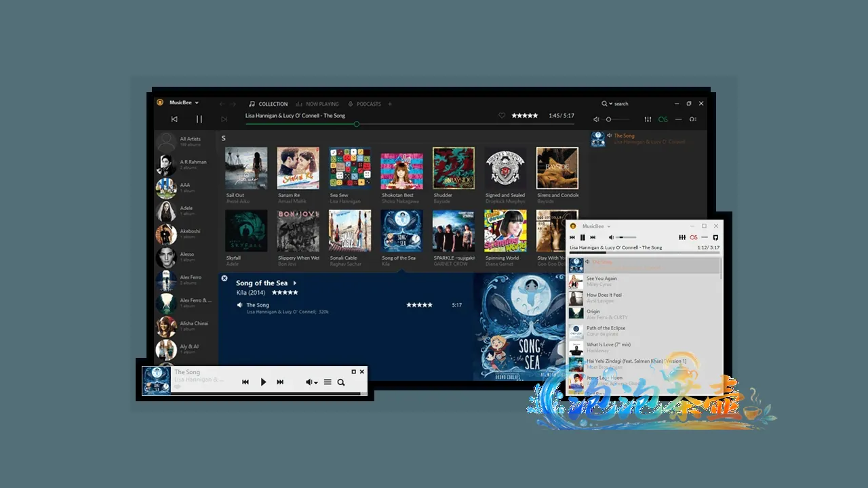868x488 pixels.
Task: Choose Adele in the artist sidebar
Action: coord(185,211)
